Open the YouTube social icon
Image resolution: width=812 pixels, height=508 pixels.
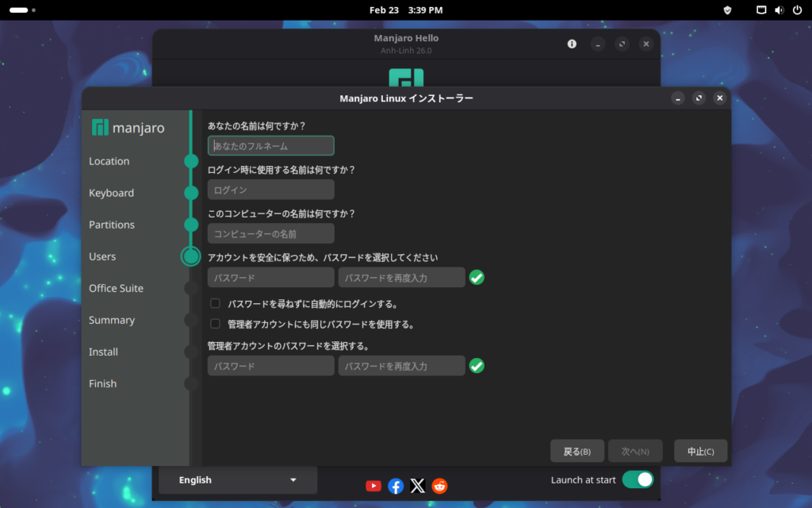pos(373,486)
